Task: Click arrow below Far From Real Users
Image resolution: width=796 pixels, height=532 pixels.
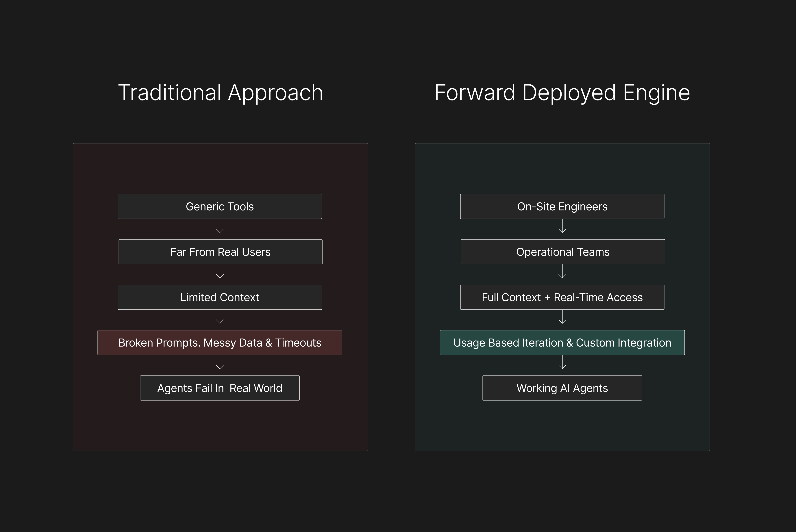Action: 220,272
